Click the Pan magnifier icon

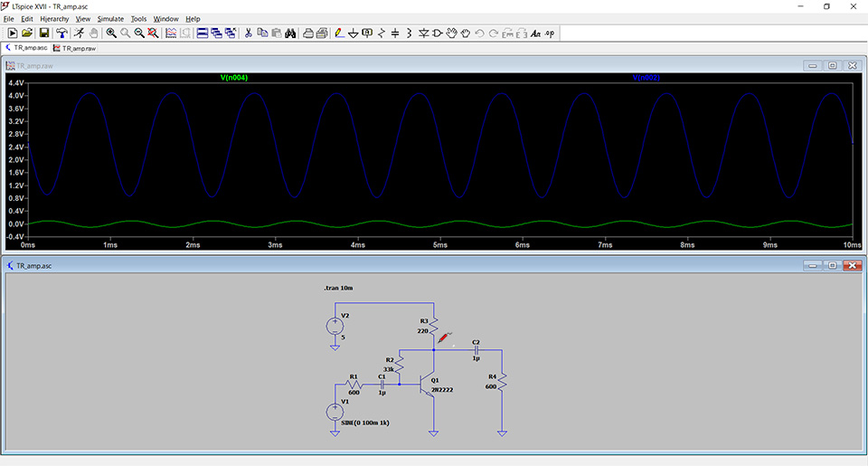click(125, 33)
